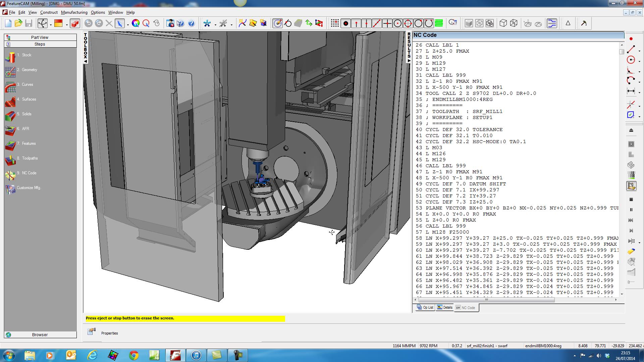Toggle the snap to circle center mode
This screenshot has width=644, height=362.
(397, 23)
